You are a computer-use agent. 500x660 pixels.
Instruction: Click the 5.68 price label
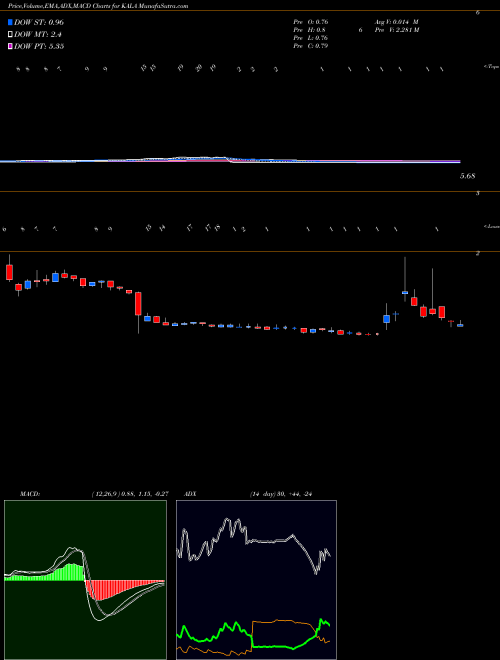tap(468, 176)
